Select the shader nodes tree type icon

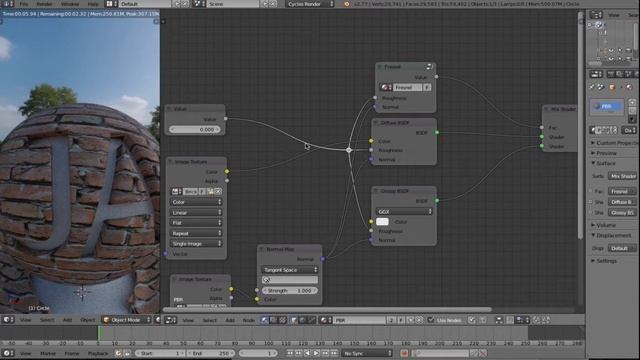[x=265, y=320]
